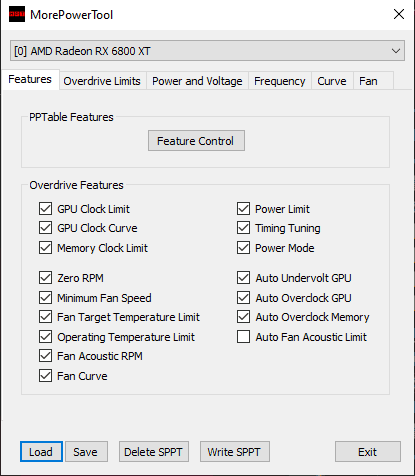Screen dimensions: 415x476
Task: Go to the Curve tab
Action: [332, 81]
